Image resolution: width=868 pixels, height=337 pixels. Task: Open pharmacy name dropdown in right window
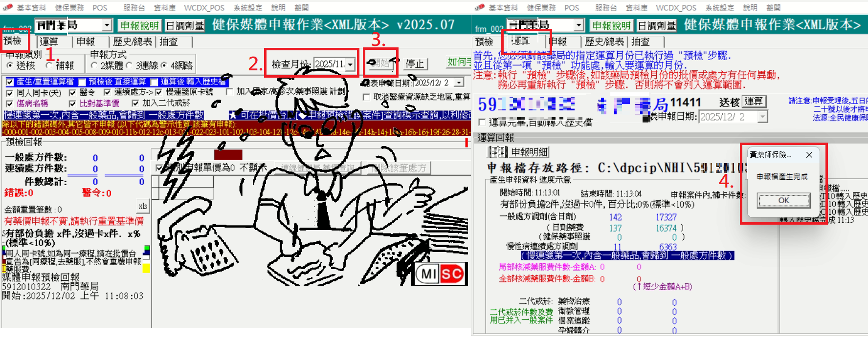[579, 25]
